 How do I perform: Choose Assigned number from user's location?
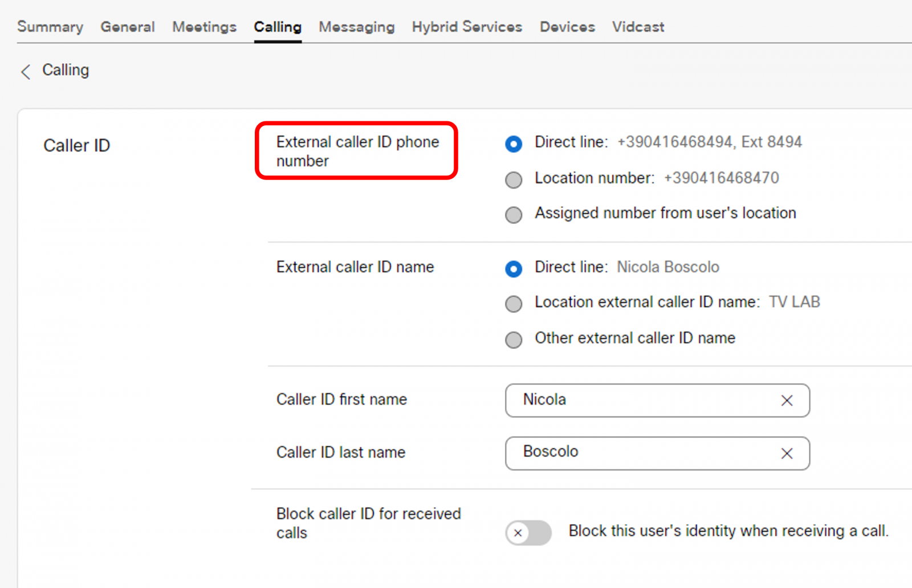click(x=514, y=215)
